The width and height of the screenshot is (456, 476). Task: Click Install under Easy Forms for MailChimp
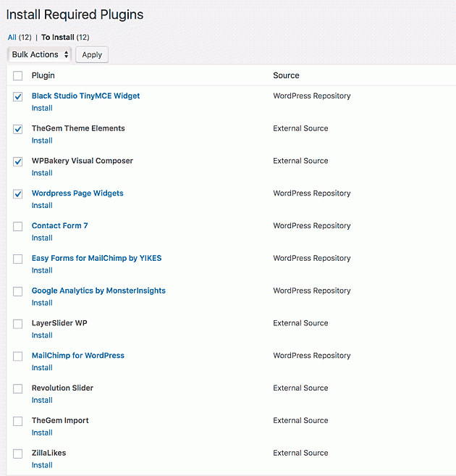pos(42,270)
